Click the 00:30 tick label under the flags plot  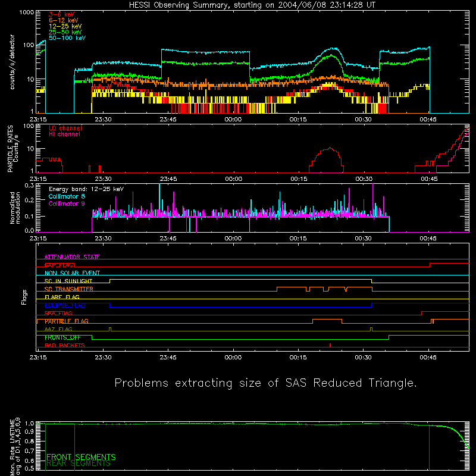pos(363,358)
